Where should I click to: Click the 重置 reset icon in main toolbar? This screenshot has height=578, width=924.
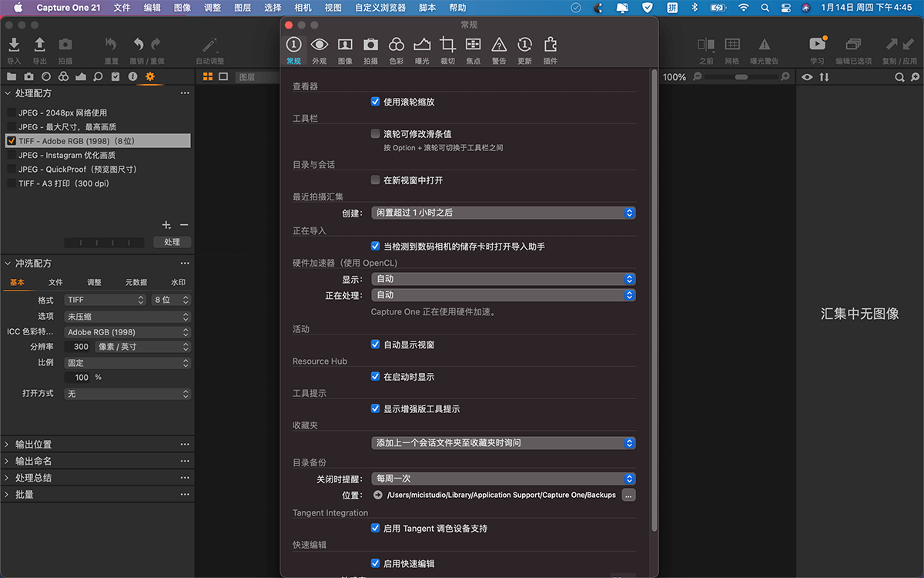tap(111, 45)
